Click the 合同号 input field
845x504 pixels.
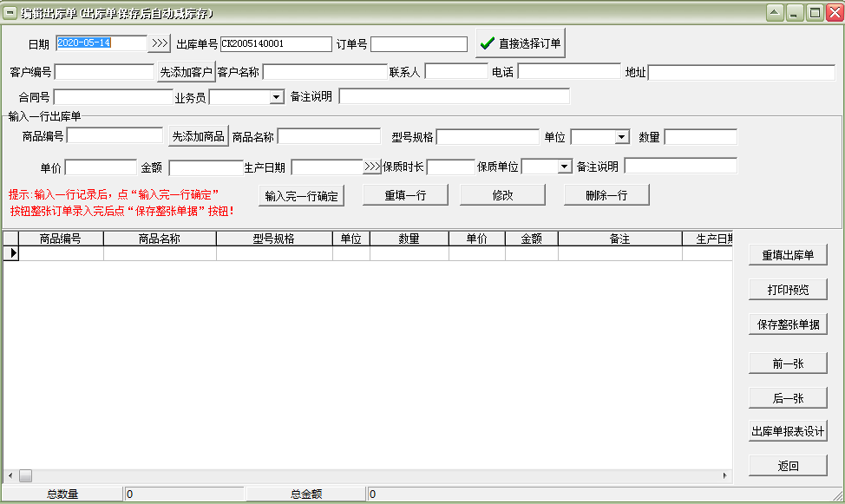pyautogui.click(x=113, y=97)
